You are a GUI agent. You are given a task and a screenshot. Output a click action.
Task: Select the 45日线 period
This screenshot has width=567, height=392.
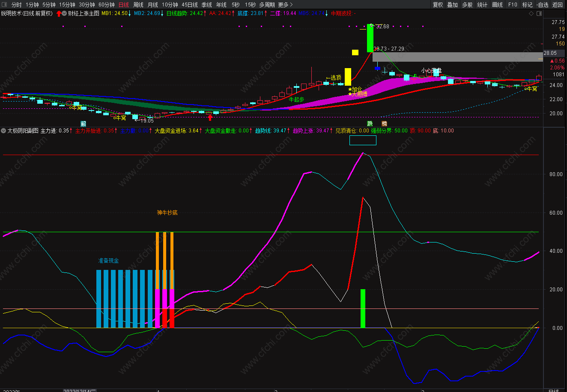[x=190, y=5]
